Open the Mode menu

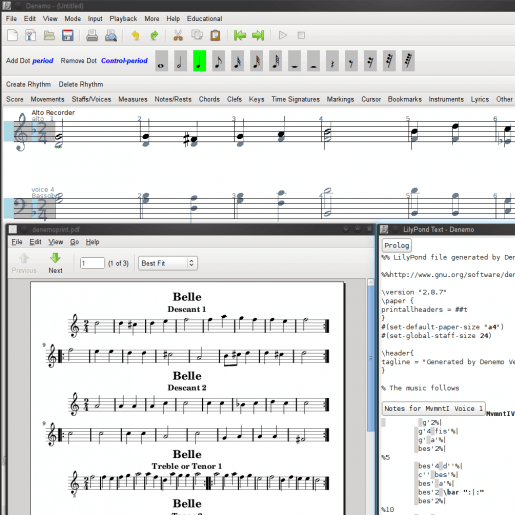point(73,19)
